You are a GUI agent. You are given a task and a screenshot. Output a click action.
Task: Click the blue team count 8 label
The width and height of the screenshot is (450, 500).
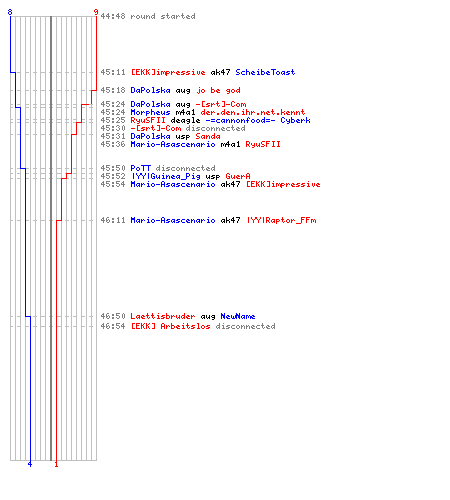10,12
